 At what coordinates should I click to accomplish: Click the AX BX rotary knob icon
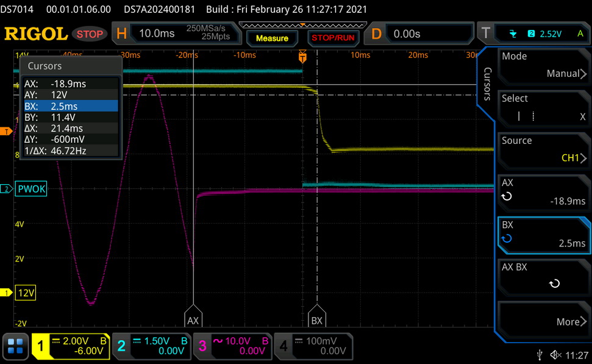554,283
